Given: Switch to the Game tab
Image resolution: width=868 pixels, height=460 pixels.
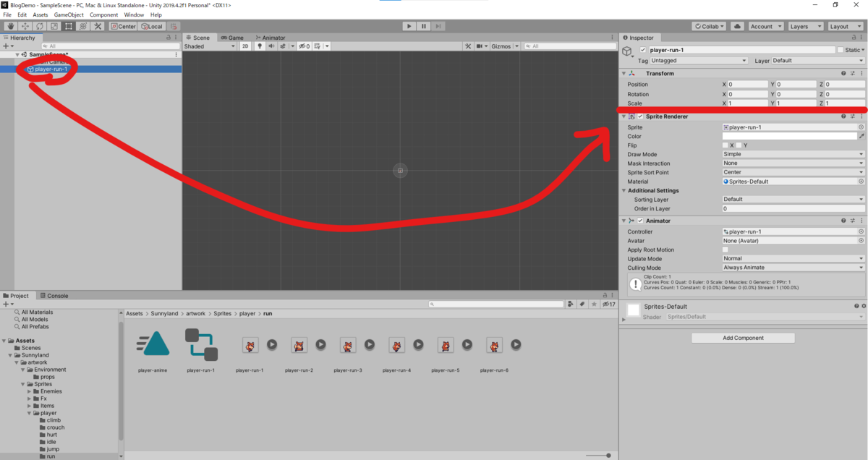Looking at the screenshot, I should tap(232, 37).
